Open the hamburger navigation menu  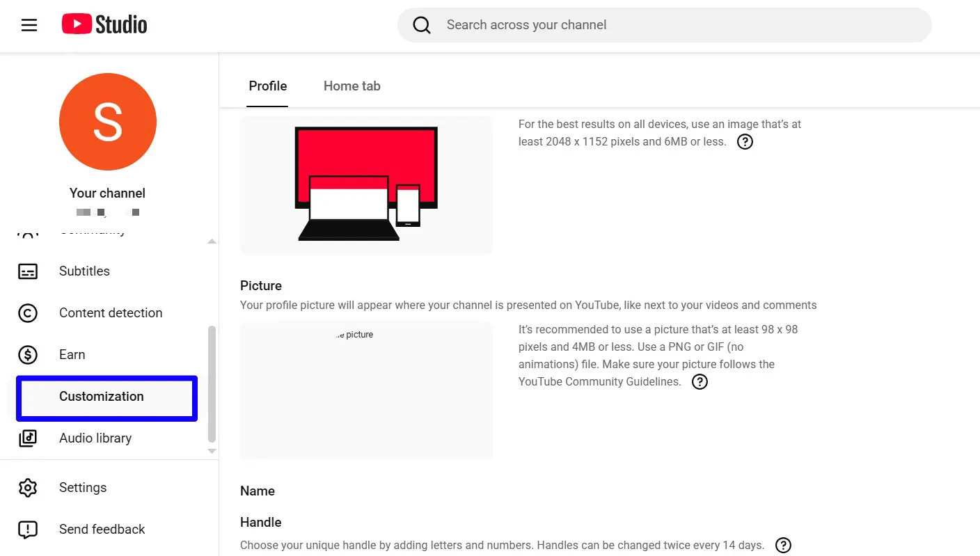pos(29,26)
